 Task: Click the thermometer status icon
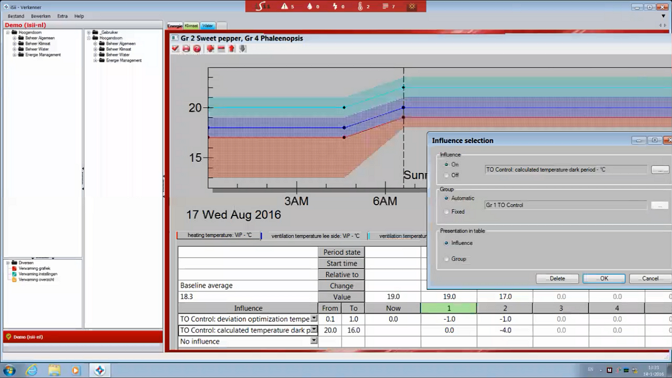coord(360,6)
